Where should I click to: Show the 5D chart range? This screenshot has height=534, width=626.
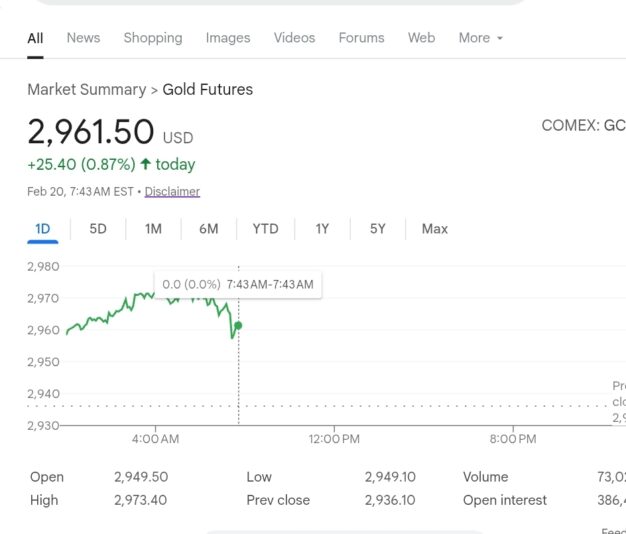tap(98, 229)
